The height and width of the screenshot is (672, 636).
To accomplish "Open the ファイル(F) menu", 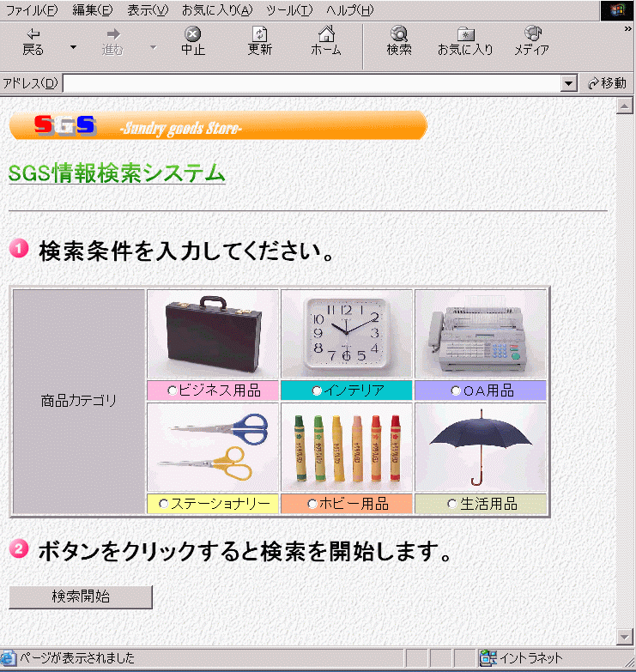I will (31, 10).
